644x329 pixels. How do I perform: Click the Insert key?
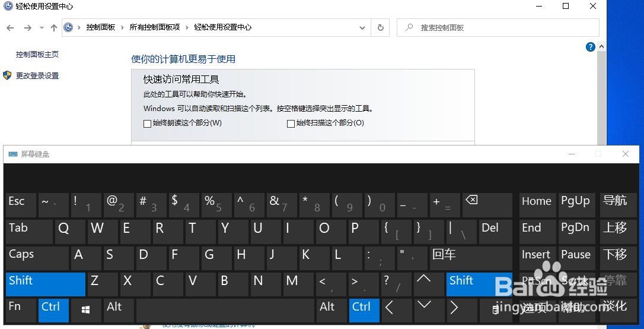(538, 258)
